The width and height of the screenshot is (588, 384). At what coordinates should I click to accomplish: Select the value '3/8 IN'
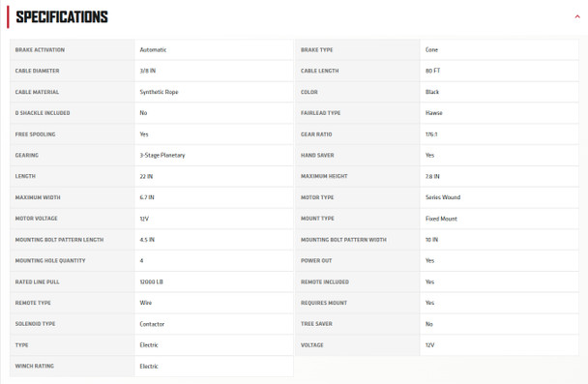tap(148, 71)
